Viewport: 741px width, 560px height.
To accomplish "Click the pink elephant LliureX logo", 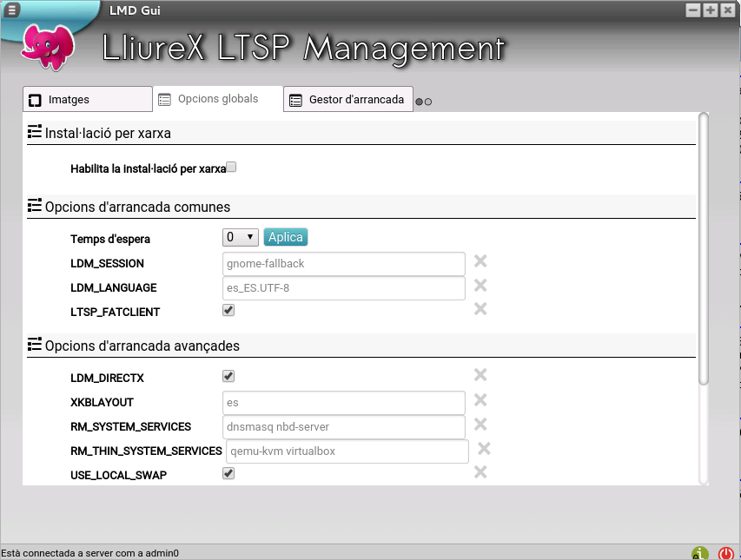I will pyautogui.click(x=48, y=48).
